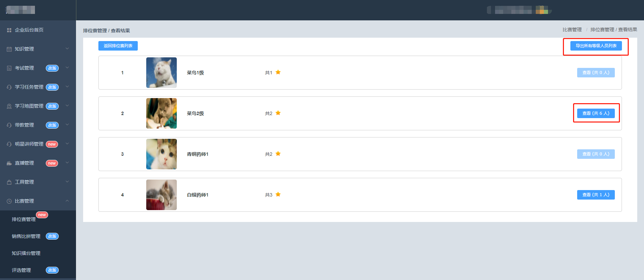Click the map pin icon beside 学习地图管理
This screenshot has width=644, height=280.
point(9,106)
